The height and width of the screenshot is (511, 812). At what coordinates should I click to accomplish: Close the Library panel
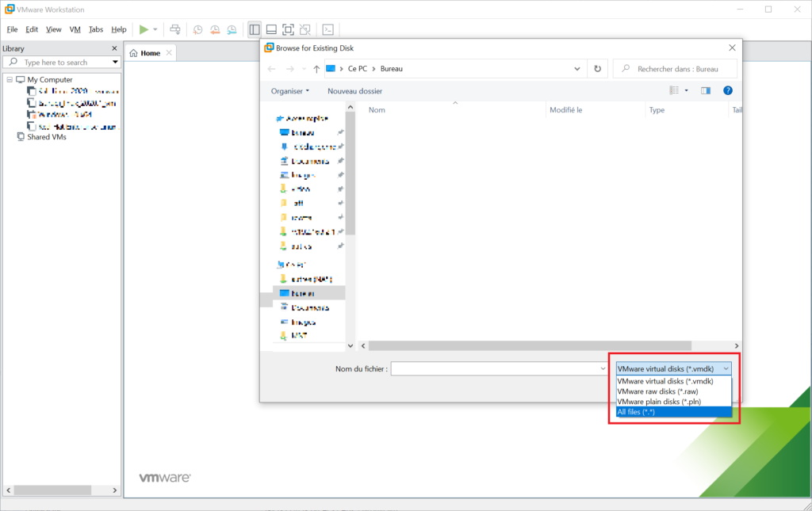coord(114,48)
